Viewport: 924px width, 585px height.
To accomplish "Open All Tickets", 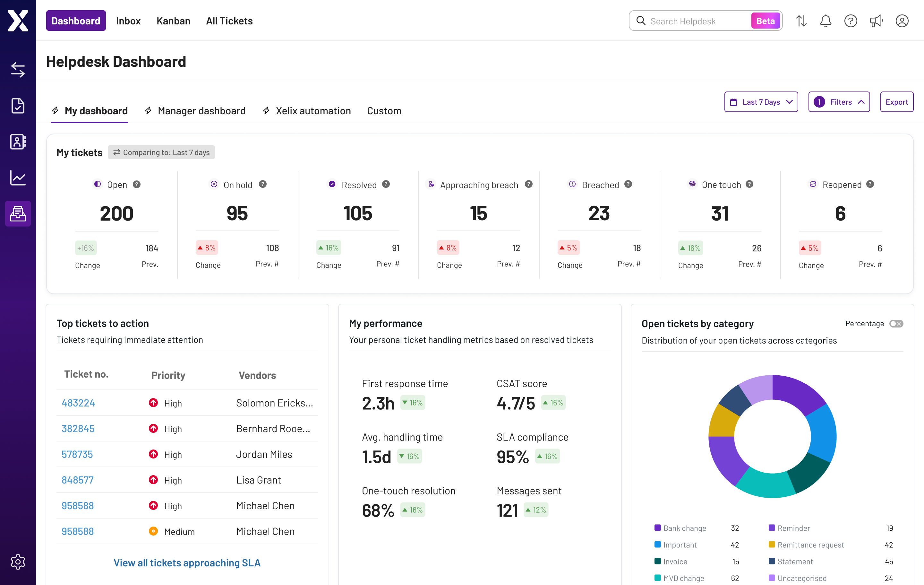I will [x=229, y=21].
